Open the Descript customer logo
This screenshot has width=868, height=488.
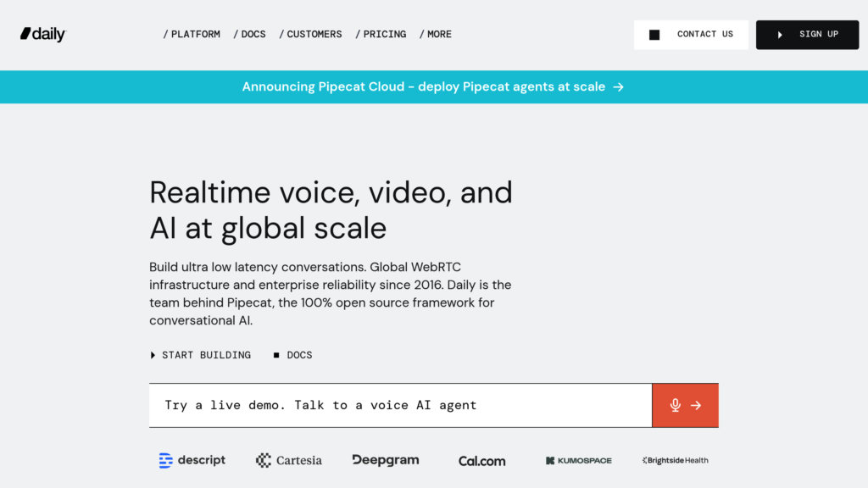(192, 460)
